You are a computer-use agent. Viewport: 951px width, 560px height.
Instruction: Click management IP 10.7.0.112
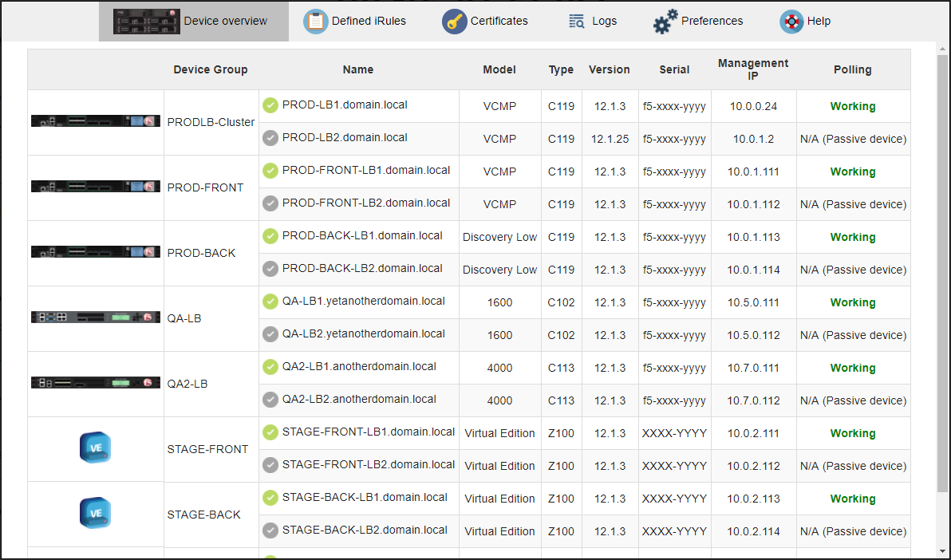[x=753, y=400]
